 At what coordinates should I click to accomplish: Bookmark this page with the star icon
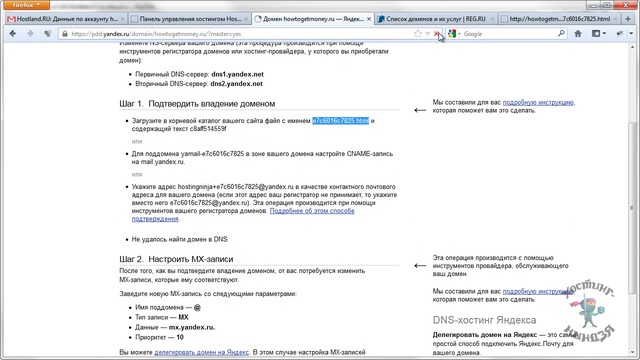point(418,34)
